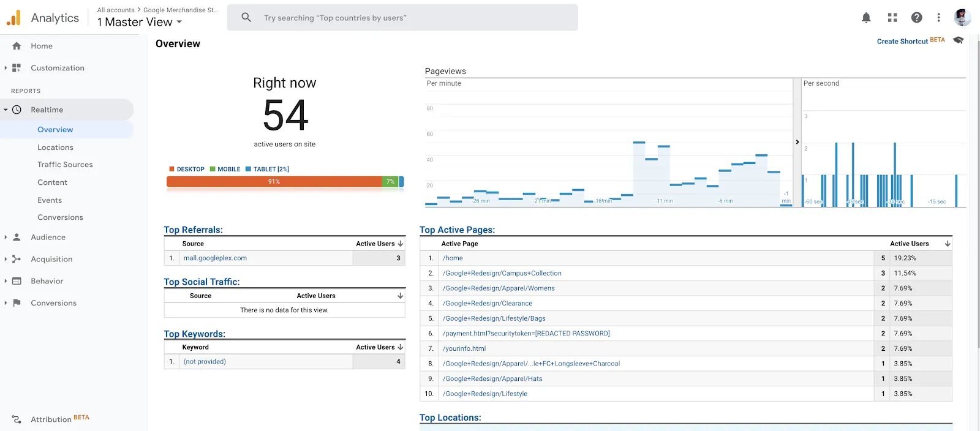
Task: Open Realtime Conversions sub-report
Action: (x=60, y=217)
